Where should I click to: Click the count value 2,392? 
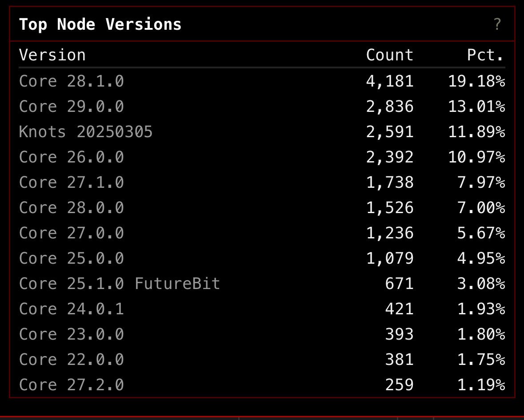tap(390, 157)
